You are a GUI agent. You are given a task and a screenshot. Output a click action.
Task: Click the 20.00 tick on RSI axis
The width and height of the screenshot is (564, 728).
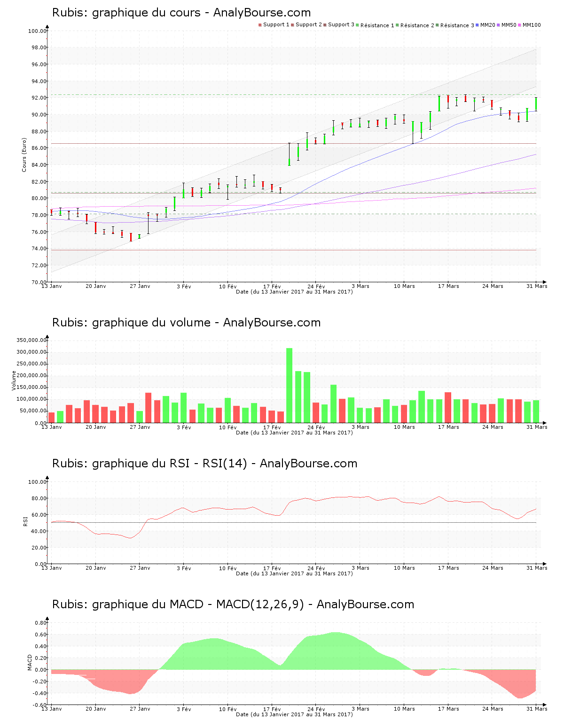point(39,548)
